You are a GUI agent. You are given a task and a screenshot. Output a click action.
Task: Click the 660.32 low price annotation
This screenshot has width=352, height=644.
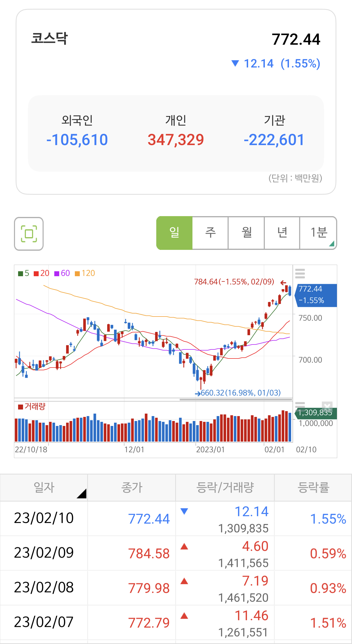pyautogui.click(x=241, y=393)
